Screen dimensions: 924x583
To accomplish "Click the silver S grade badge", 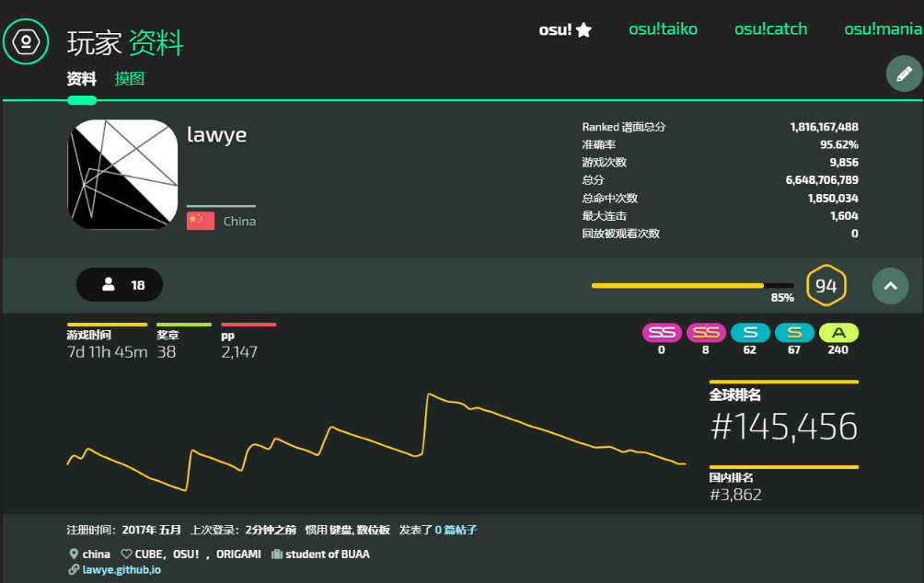I will 749,333.
